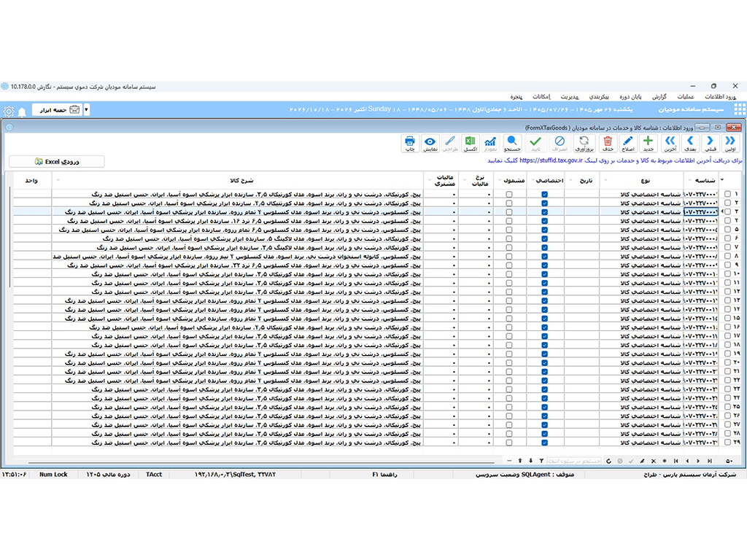Click the green plus 'جدید' new record icon
Viewport: 747px width, 560px height.
pos(648,143)
